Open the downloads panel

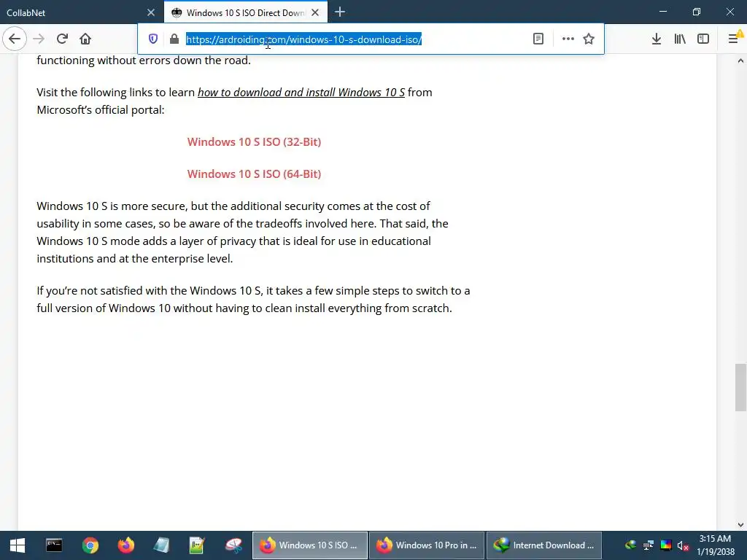[x=656, y=39]
